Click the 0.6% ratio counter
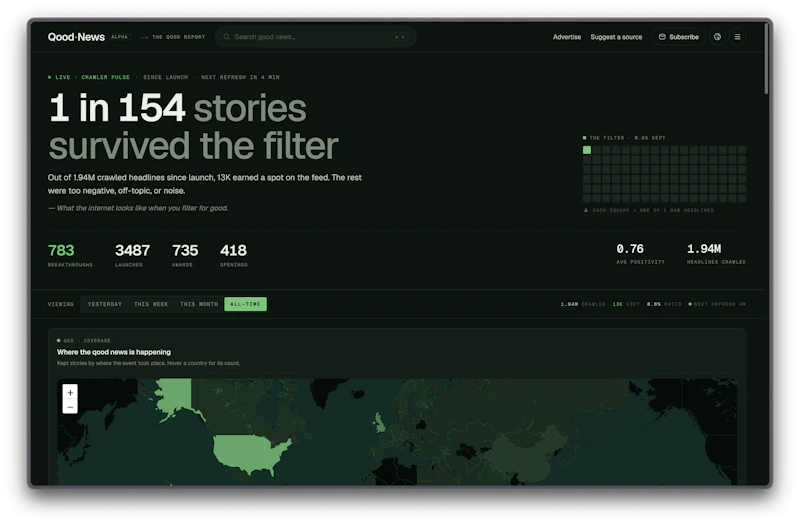This screenshot has width=800, height=525. pos(664,304)
